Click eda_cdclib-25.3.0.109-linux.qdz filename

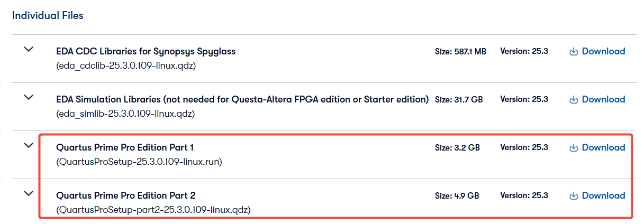[x=126, y=66]
